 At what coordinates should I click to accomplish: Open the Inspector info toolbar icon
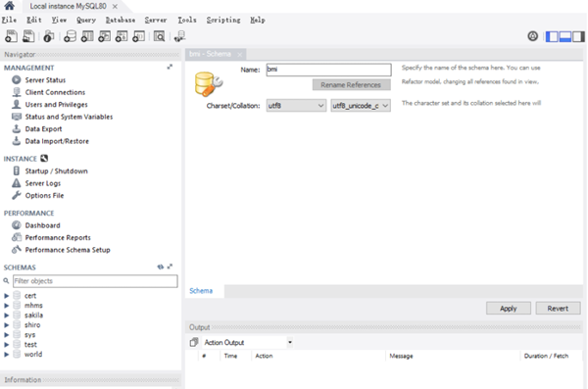(49, 36)
